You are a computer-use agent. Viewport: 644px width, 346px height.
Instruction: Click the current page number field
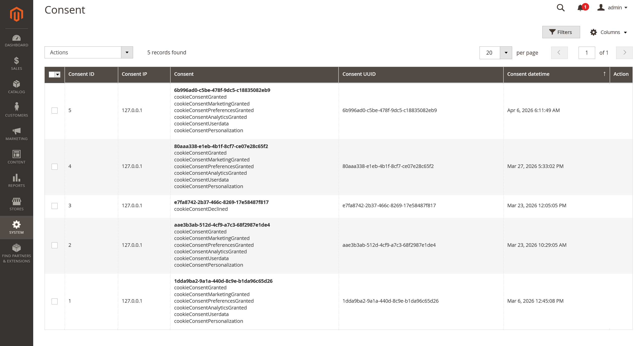(587, 53)
